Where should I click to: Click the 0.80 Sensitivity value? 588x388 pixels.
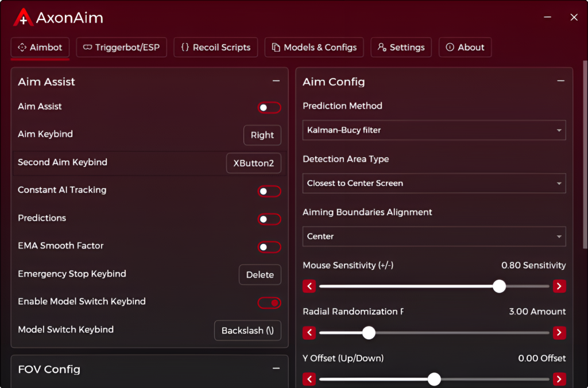[x=533, y=265]
